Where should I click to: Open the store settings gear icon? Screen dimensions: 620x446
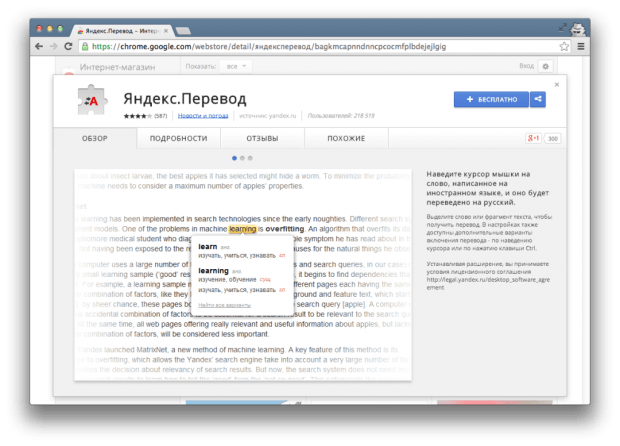[x=545, y=66]
